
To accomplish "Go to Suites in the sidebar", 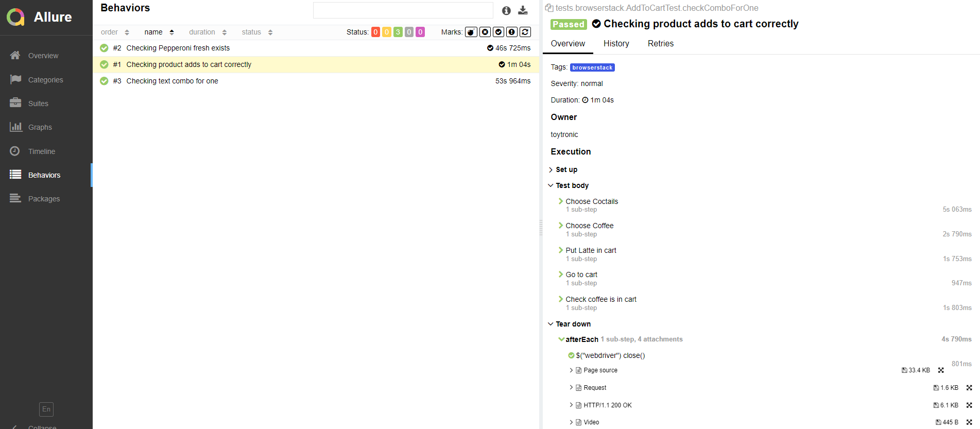I will [x=38, y=104].
